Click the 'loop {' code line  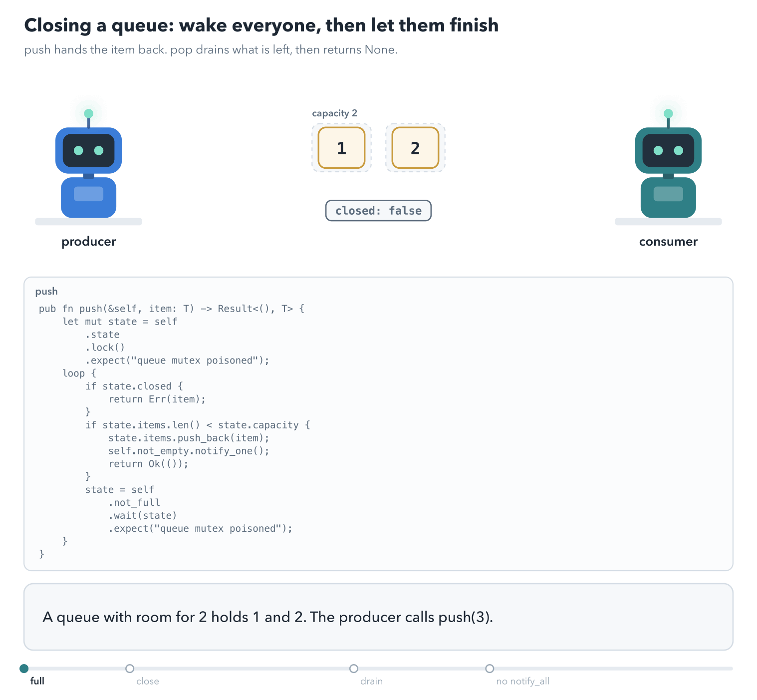[x=79, y=373]
